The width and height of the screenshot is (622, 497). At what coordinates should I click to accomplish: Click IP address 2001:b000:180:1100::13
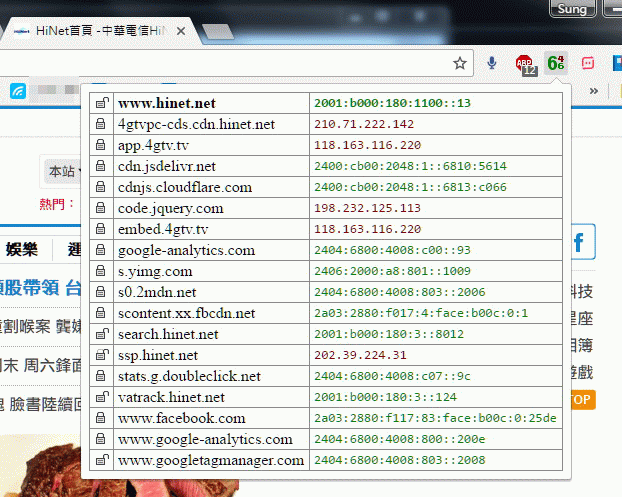(392, 103)
